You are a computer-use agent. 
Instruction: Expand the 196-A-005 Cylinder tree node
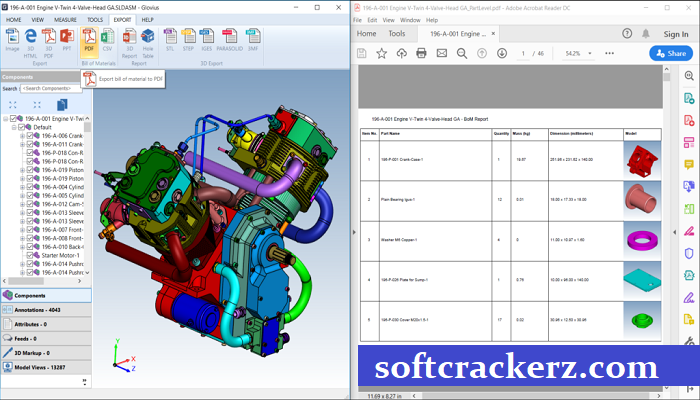click(22, 195)
